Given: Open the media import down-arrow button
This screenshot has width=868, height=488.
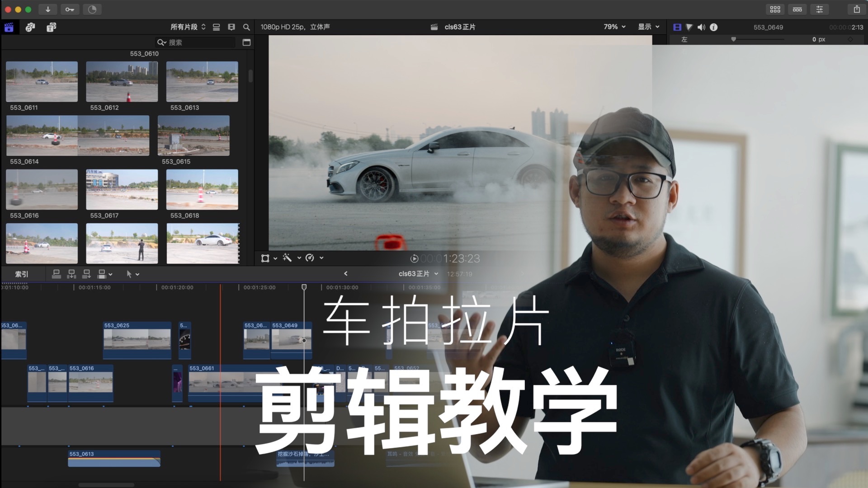Looking at the screenshot, I should [x=48, y=9].
